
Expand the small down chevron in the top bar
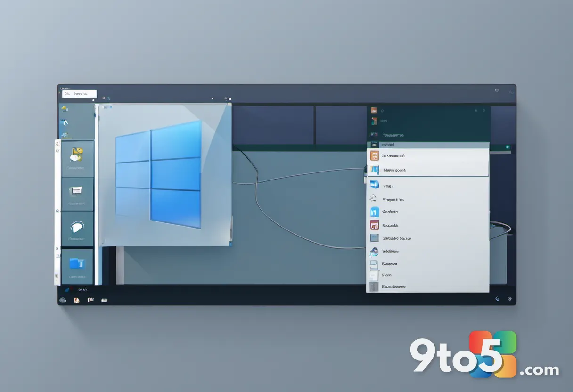pos(213,98)
